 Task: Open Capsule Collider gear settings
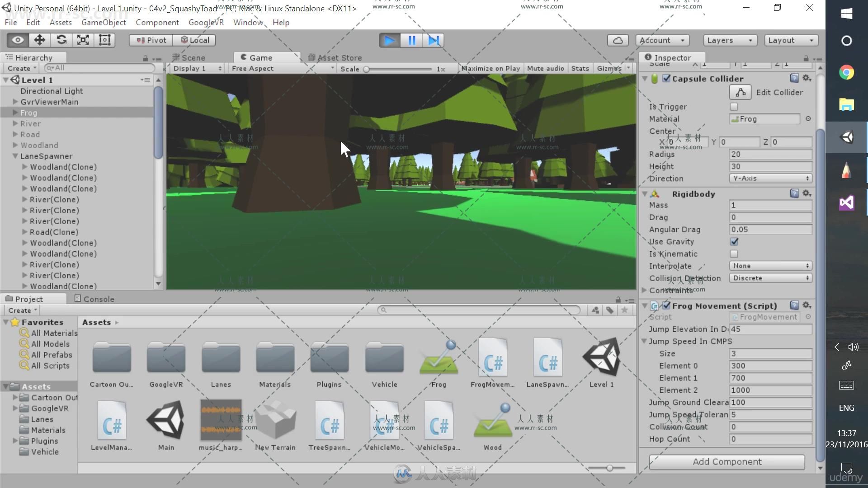[807, 78]
